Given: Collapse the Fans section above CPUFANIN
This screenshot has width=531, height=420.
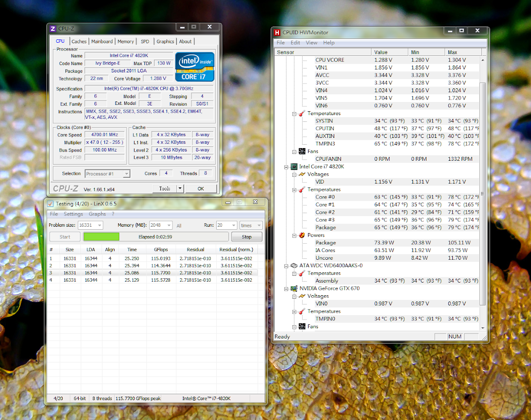Looking at the screenshot, I should 294,151.
